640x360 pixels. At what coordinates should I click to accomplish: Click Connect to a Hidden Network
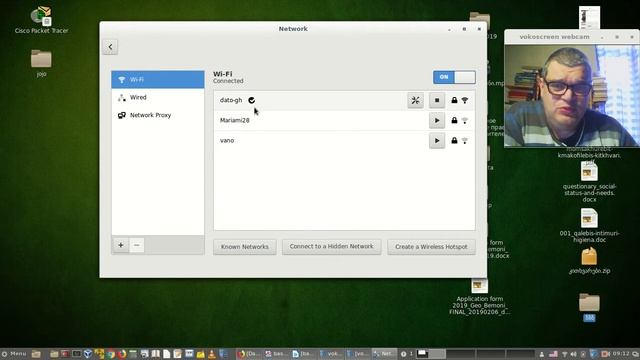click(331, 247)
